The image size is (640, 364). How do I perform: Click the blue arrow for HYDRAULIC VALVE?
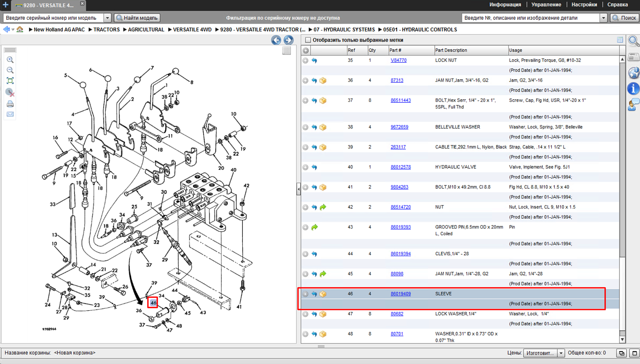tap(314, 167)
